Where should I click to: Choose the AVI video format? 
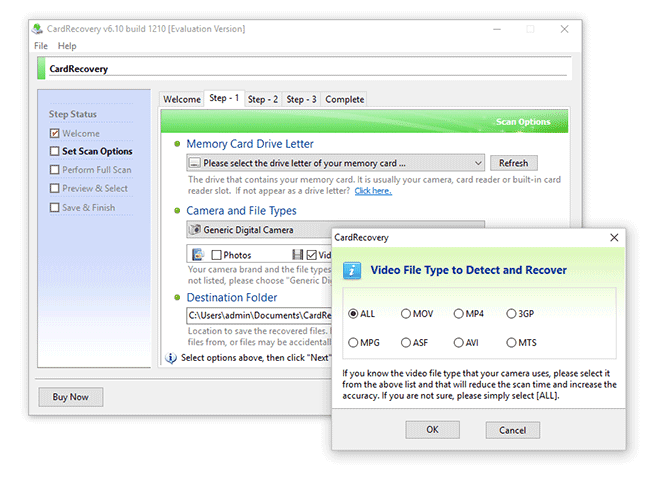point(466,342)
